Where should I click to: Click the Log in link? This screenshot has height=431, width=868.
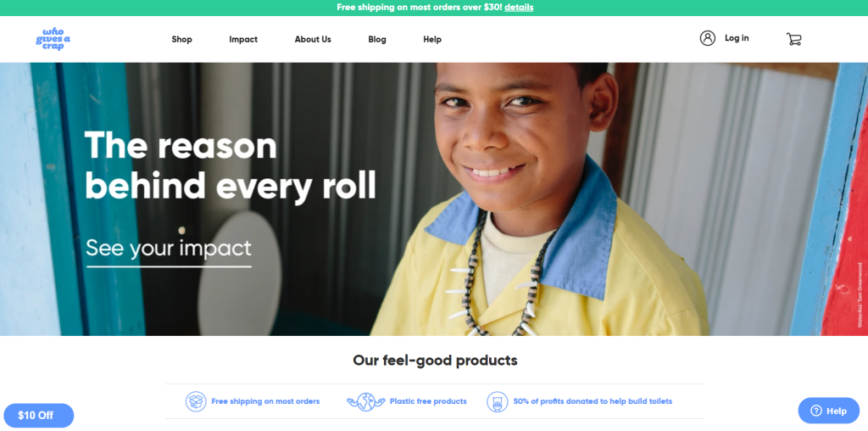click(737, 38)
